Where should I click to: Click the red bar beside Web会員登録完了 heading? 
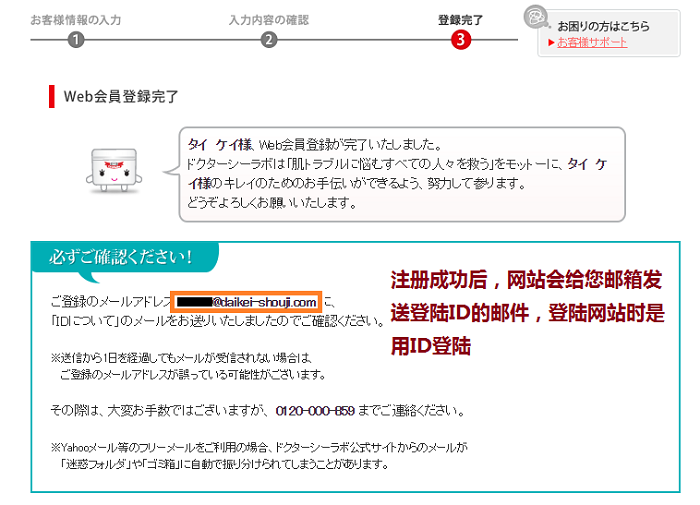[x=51, y=97]
